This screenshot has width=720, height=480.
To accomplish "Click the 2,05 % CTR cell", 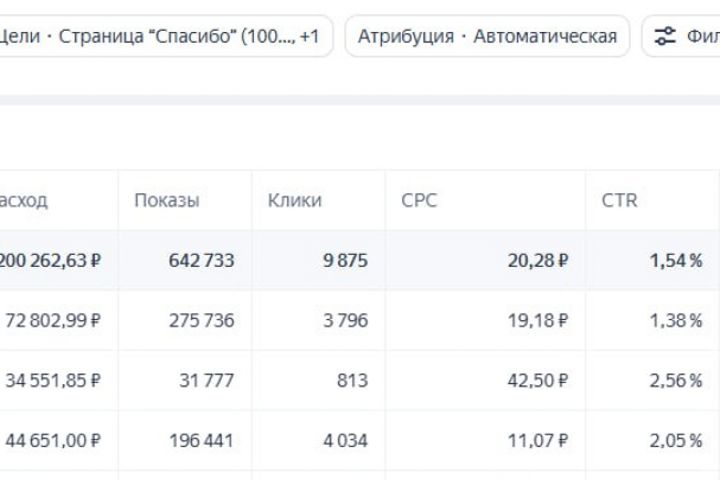I will 676,440.
